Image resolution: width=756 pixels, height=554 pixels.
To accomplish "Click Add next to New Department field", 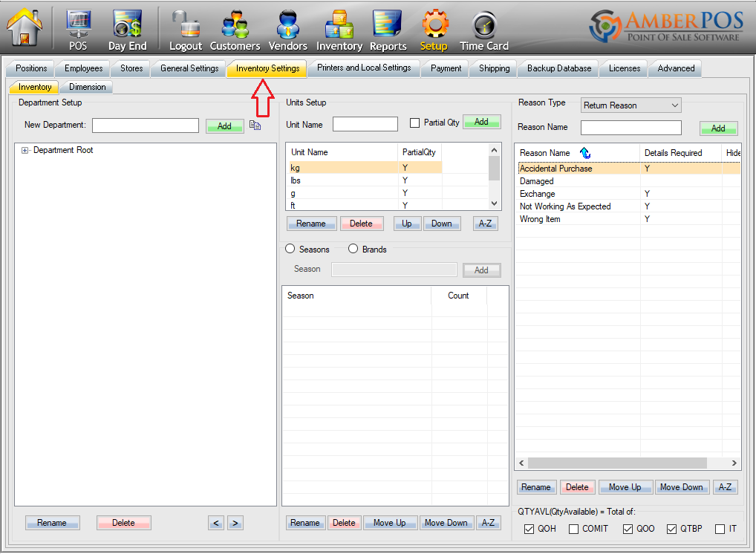I will pos(224,126).
